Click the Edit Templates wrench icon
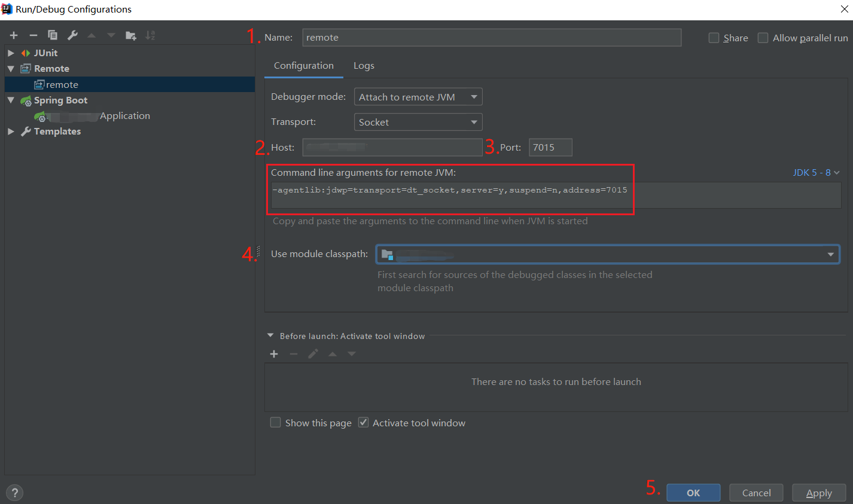The height and width of the screenshot is (504, 853). tap(72, 35)
